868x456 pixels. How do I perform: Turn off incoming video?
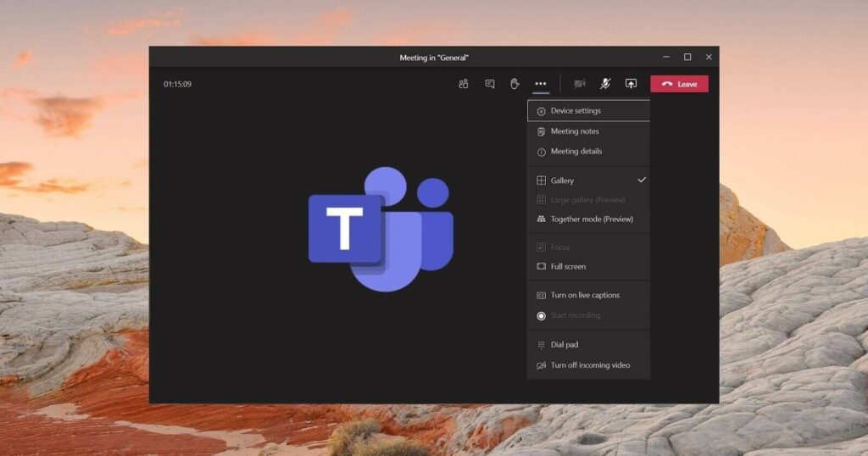tap(590, 365)
